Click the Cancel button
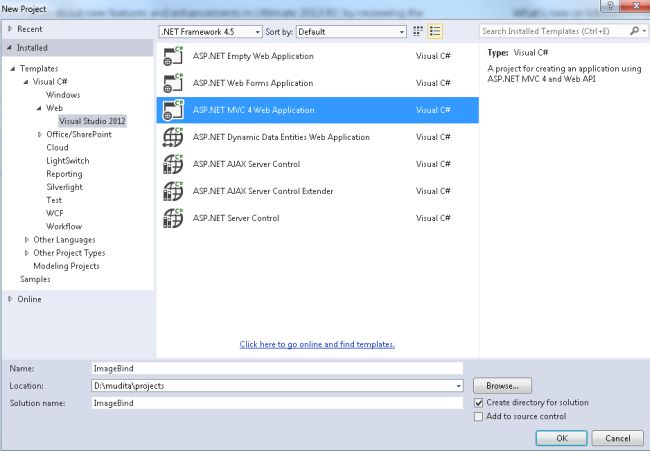The image size is (650, 451). pos(618,438)
